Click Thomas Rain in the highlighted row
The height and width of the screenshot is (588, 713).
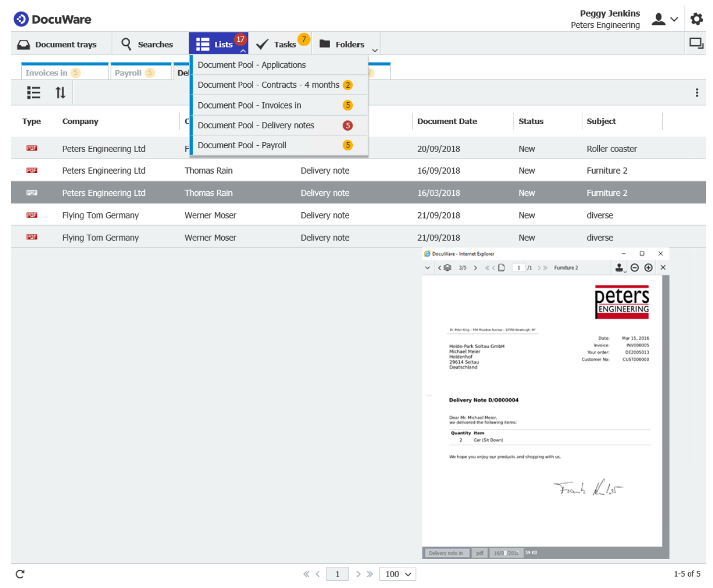[x=208, y=193]
